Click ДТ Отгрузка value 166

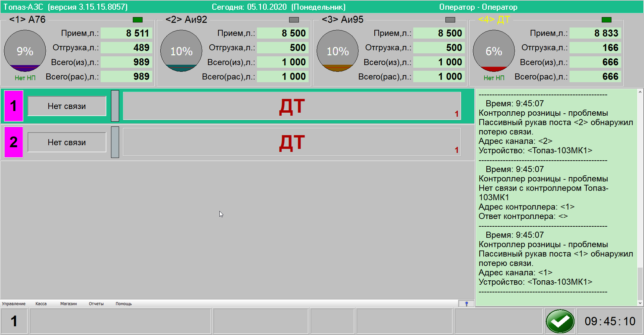click(595, 48)
